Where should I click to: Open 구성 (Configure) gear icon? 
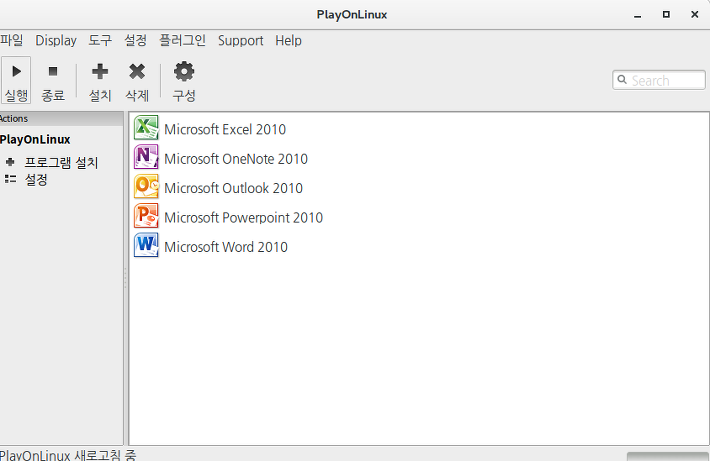184,72
